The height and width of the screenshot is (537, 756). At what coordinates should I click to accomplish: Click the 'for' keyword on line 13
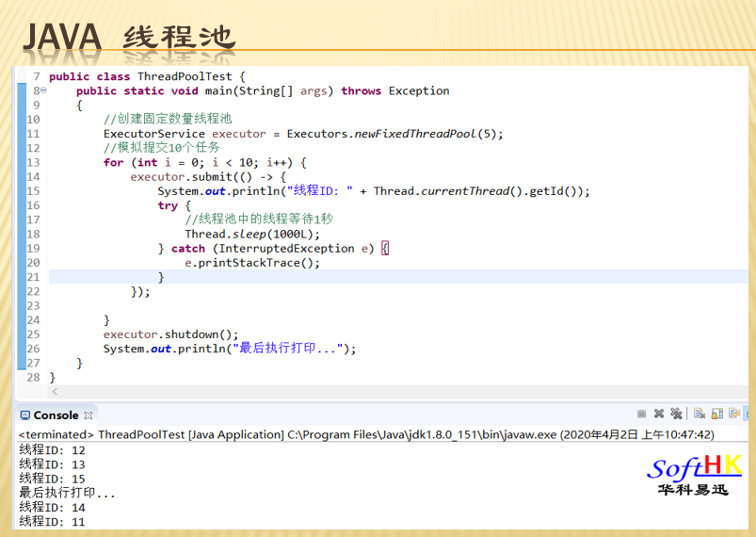[113, 163]
